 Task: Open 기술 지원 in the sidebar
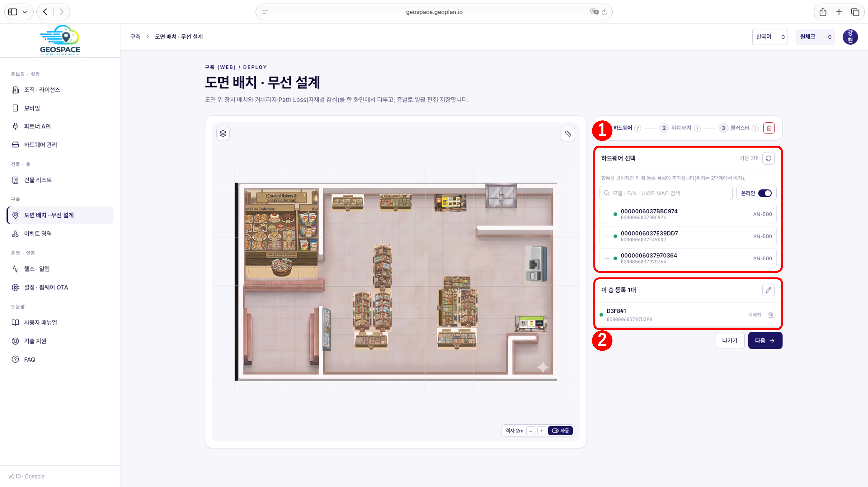[x=60, y=341]
